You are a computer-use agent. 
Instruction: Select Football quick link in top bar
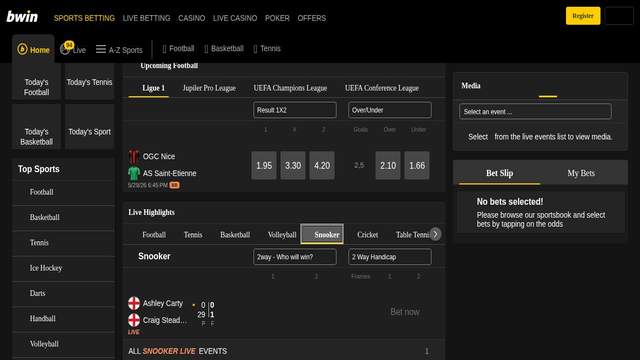pos(178,49)
